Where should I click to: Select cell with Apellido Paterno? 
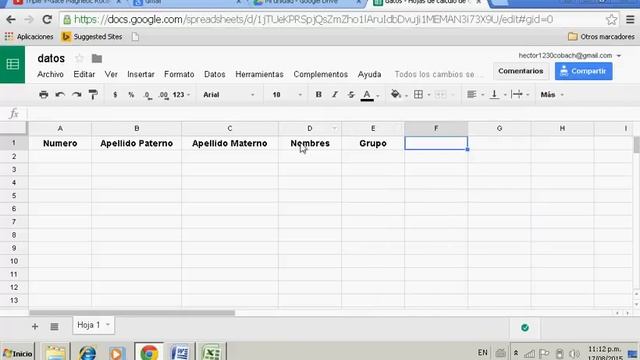point(136,143)
